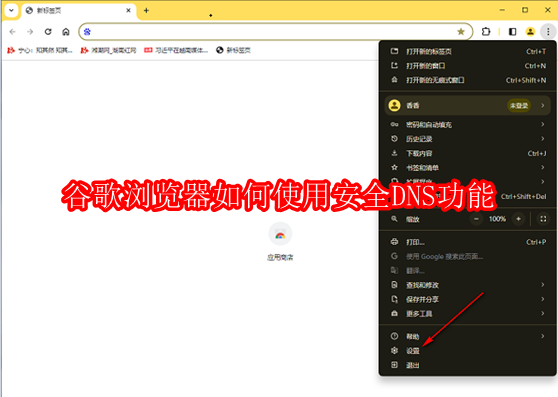Open the home page via house icon
The width and height of the screenshot is (558, 397).
pos(66,32)
